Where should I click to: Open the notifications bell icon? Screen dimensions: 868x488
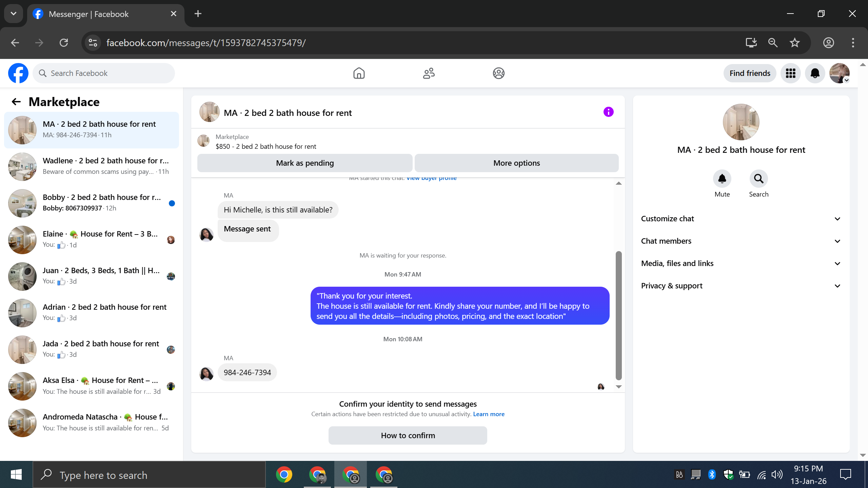(815, 73)
